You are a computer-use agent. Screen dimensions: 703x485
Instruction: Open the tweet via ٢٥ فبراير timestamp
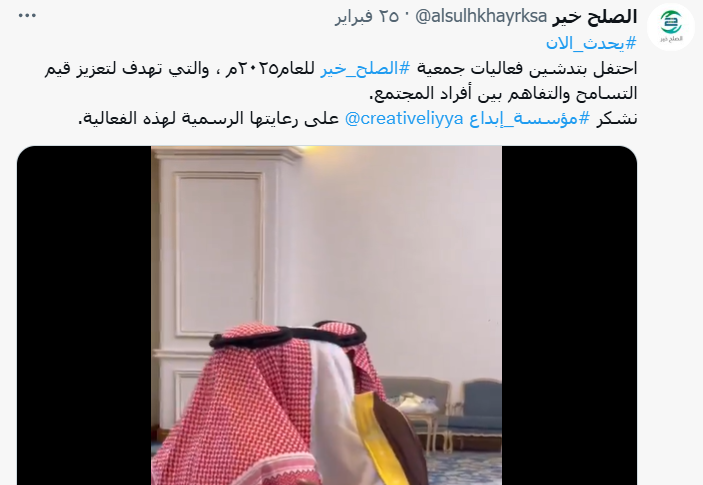coord(367,17)
